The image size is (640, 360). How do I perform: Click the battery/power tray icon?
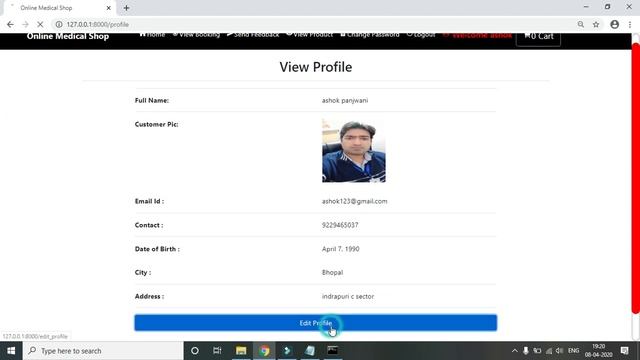click(537, 351)
